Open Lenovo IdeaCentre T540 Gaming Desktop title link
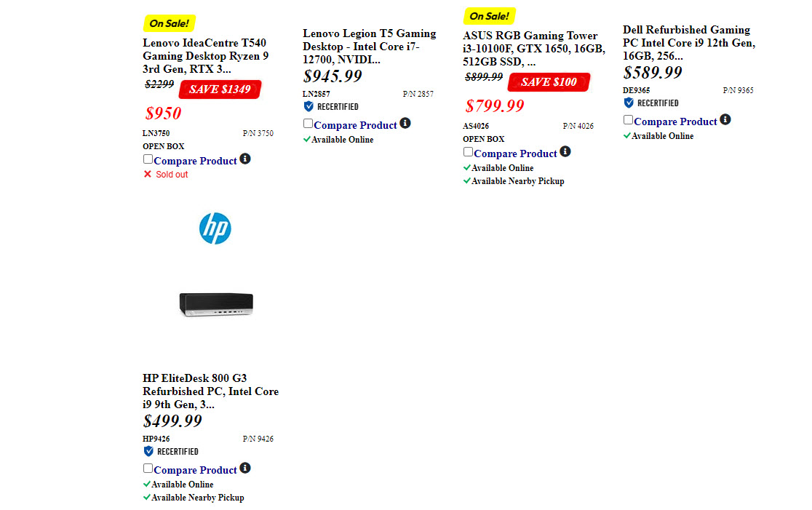812x510 pixels. coord(206,56)
